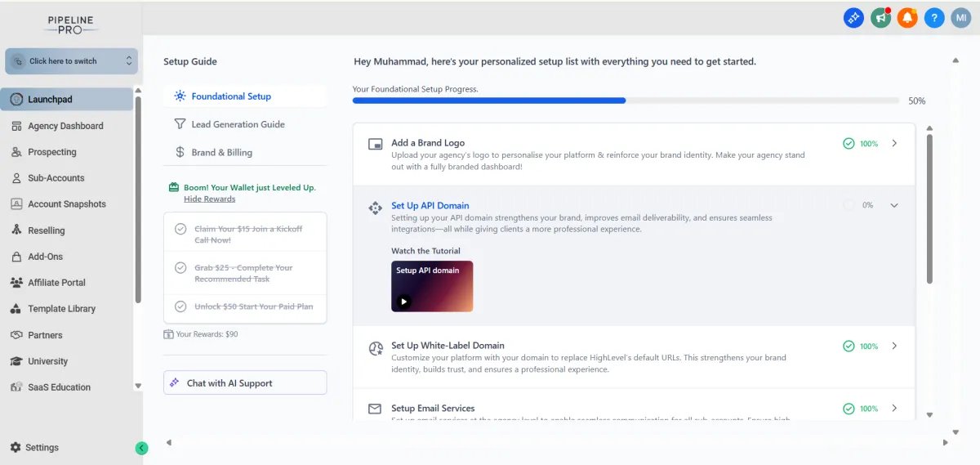Click the Setup API domain video thumbnail
Viewport: 980px width, 465px height.
point(432,286)
